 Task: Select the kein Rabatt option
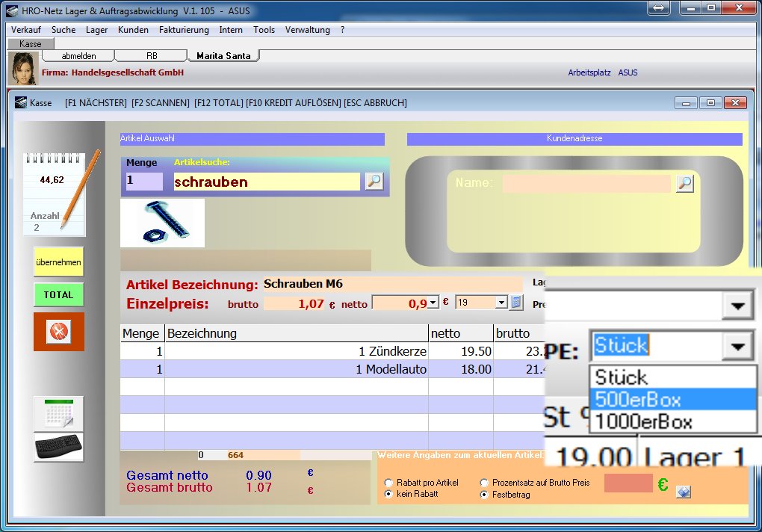coord(388,494)
